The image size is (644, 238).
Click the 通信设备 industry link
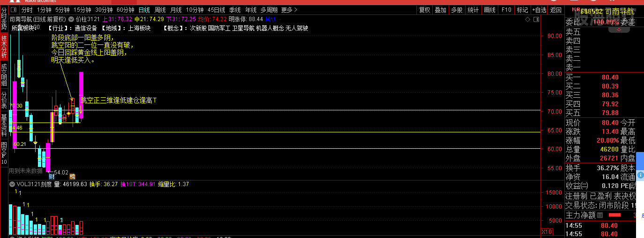[87, 28]
